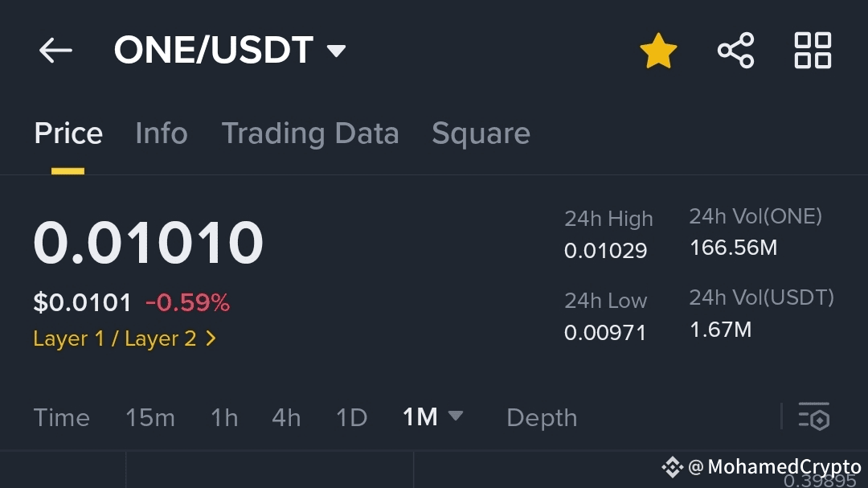This screenshot has height=488, width=868.
Task: Select the Price tab
Action: pos(68,133)
